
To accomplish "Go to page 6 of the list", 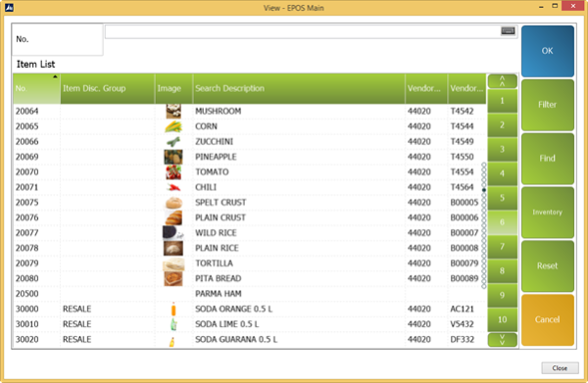I will (x=502, y=222).
